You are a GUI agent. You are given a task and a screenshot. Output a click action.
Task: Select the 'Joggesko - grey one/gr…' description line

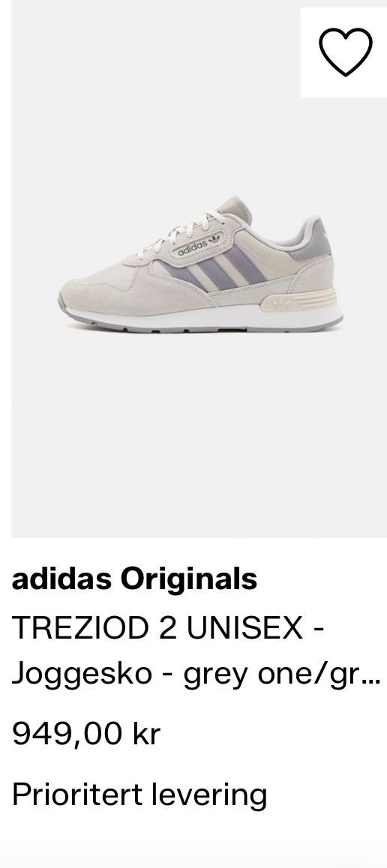pos(196,675)
